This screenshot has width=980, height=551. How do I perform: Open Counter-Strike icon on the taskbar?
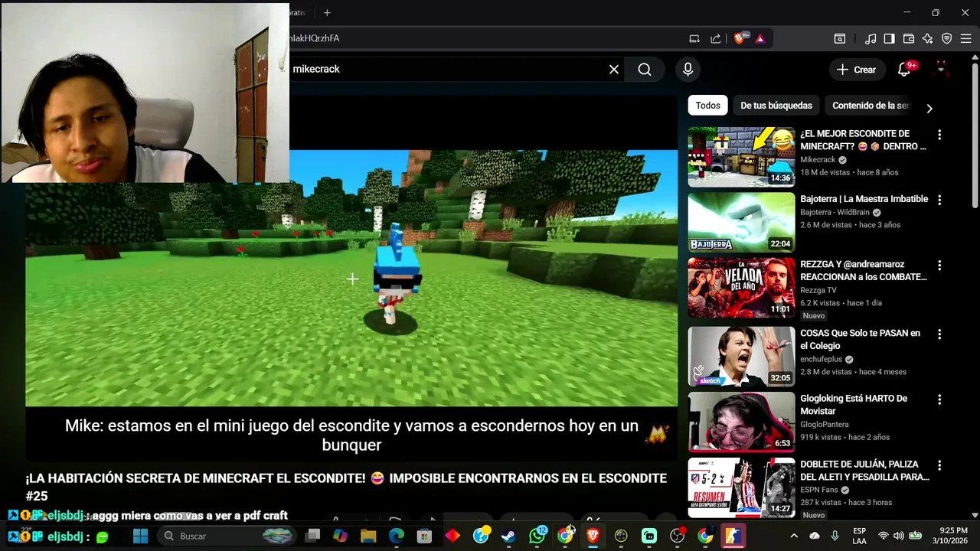[x=733, y=536]
